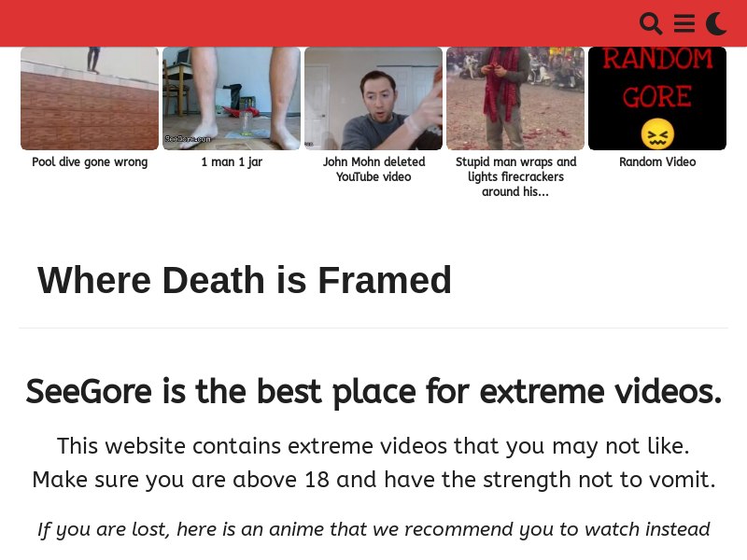This screenshot has height=560, width=747.
Task: Click the 'Make sure you are above 18' line
Action: [x=373, y=480]
